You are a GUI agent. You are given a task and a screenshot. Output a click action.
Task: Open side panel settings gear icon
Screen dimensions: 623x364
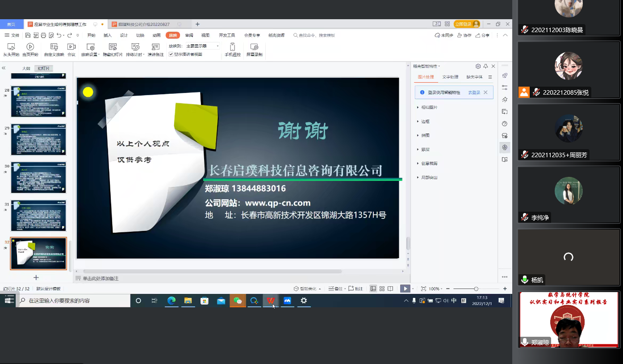(478, 66)
